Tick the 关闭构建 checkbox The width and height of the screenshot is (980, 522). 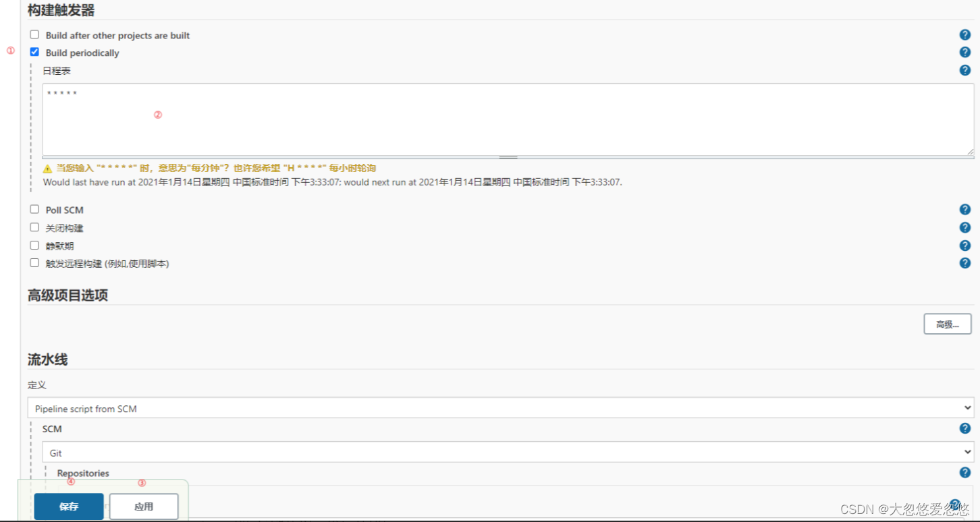point(34,227)
